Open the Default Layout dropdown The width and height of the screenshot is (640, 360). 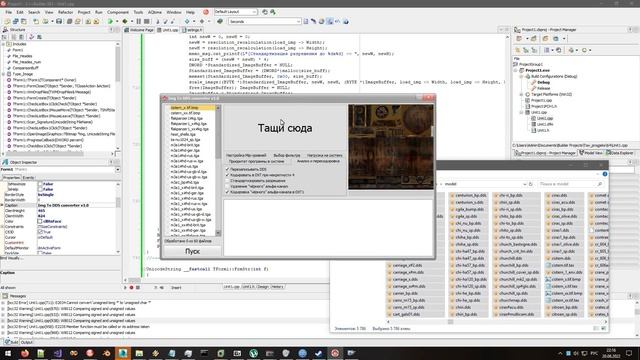click(254, 12)
